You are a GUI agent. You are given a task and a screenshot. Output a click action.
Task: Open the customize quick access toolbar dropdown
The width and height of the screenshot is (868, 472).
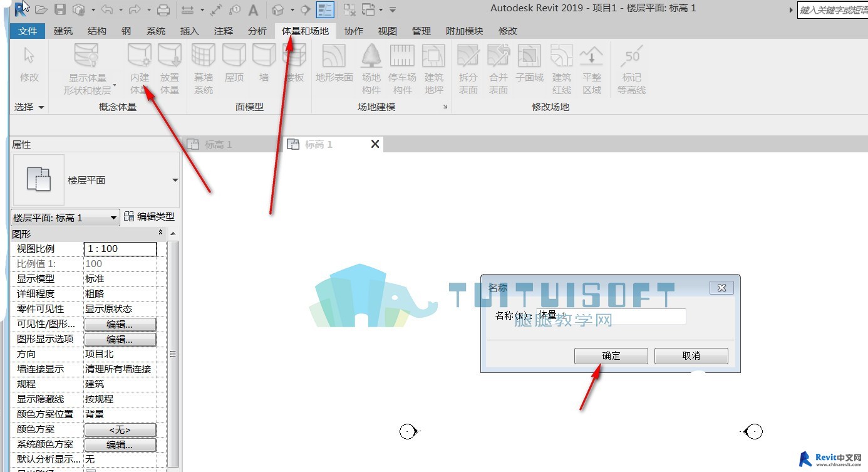coord(393,9)
